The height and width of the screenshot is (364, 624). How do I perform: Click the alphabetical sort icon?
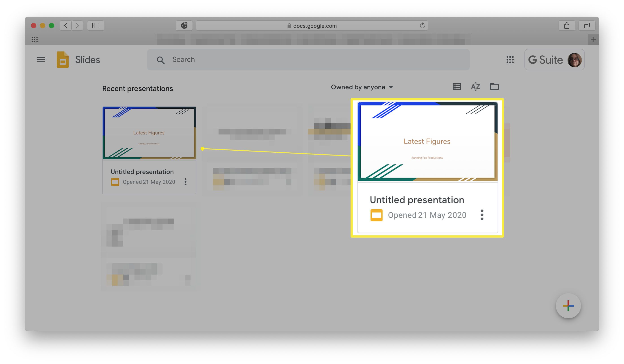click(475, 87)
